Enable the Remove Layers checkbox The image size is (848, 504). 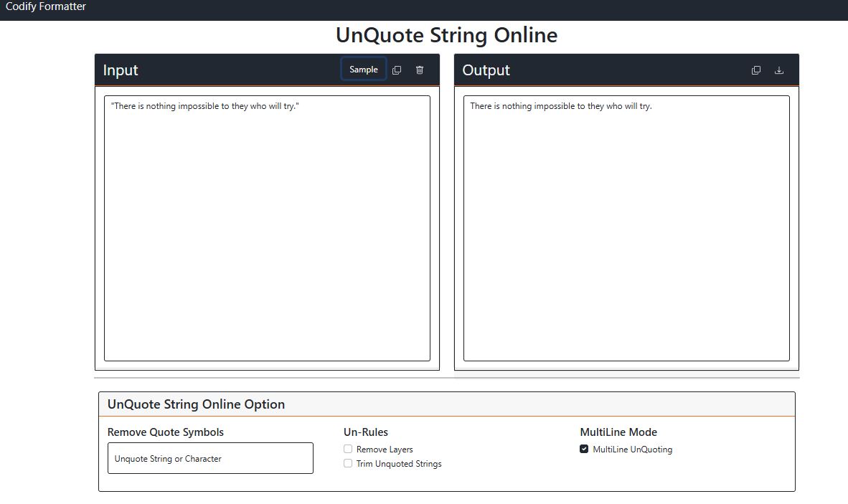(348, 449)
